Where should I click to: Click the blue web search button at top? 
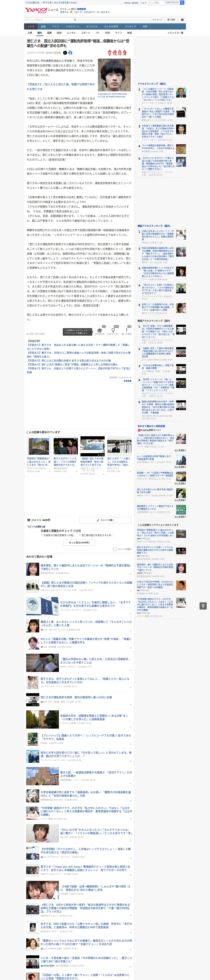182,3
